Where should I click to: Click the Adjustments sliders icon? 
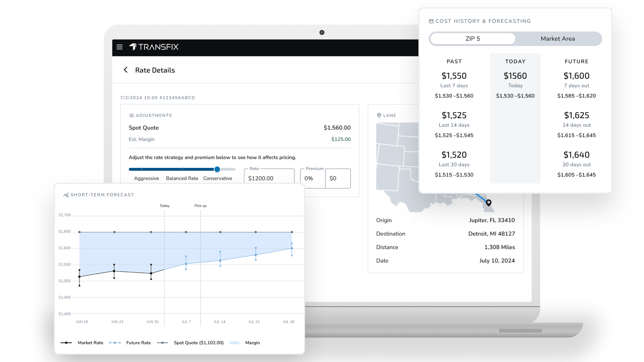(131, 115)
